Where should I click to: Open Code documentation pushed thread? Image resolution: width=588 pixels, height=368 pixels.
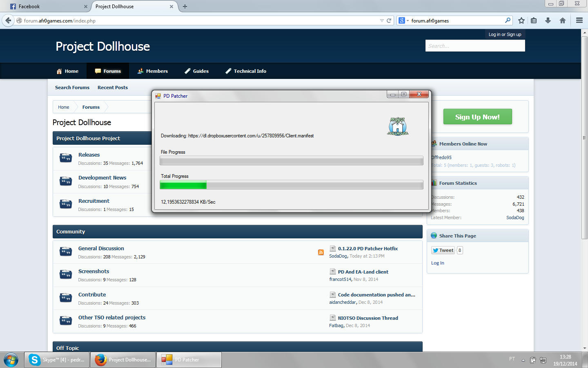tap(376, 295)
